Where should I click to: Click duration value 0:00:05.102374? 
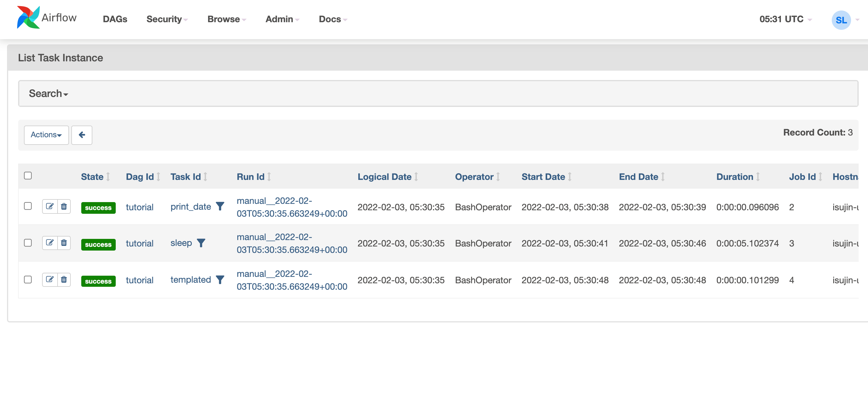pos(747,244)
